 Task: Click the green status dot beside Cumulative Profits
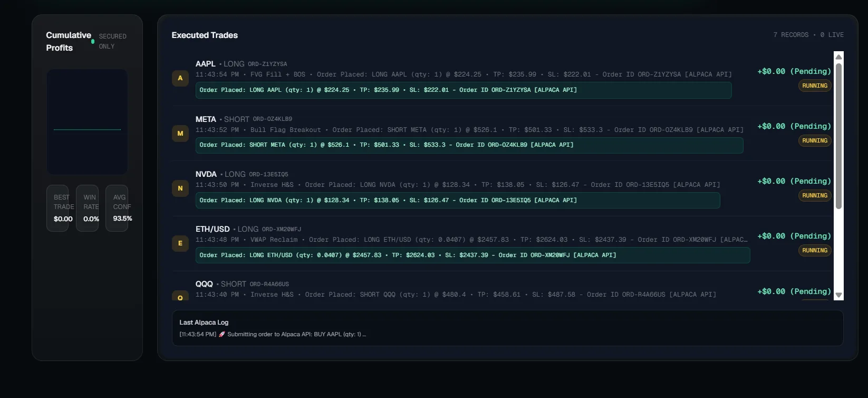(x=93, y=41)
